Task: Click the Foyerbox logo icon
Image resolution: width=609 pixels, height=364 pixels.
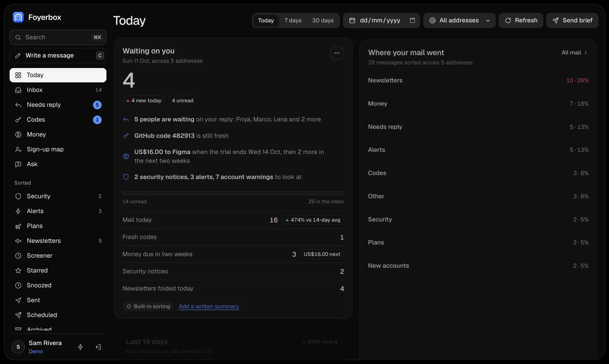Action: tap(18, 17)
